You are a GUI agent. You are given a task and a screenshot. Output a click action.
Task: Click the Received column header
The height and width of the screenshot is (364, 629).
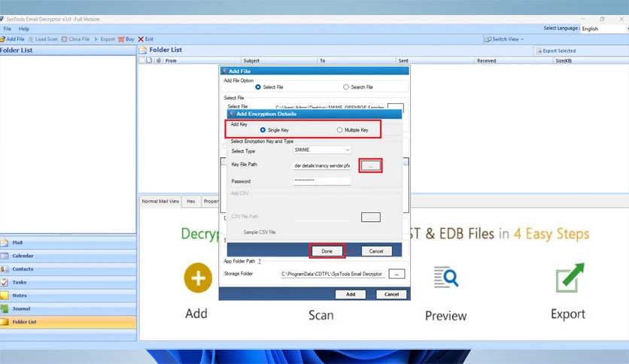pos(486,60)
